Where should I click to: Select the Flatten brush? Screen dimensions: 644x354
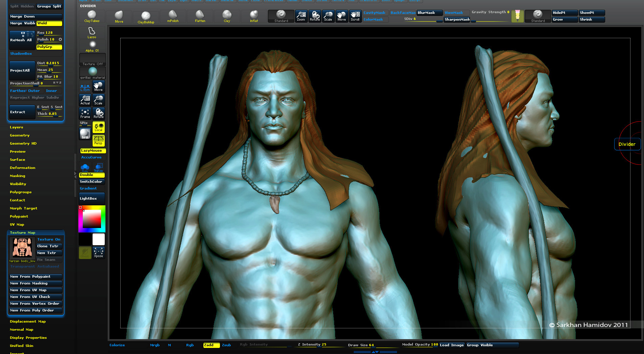[x=200, y=17]
